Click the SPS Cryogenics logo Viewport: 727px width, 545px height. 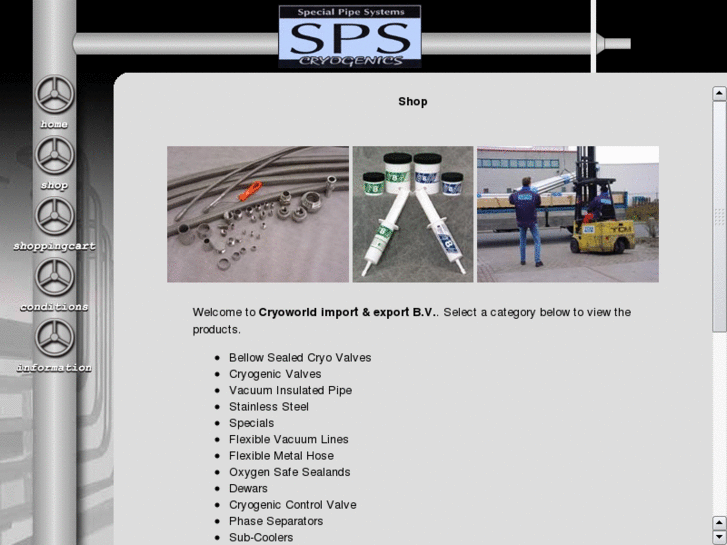click(350, 37)
